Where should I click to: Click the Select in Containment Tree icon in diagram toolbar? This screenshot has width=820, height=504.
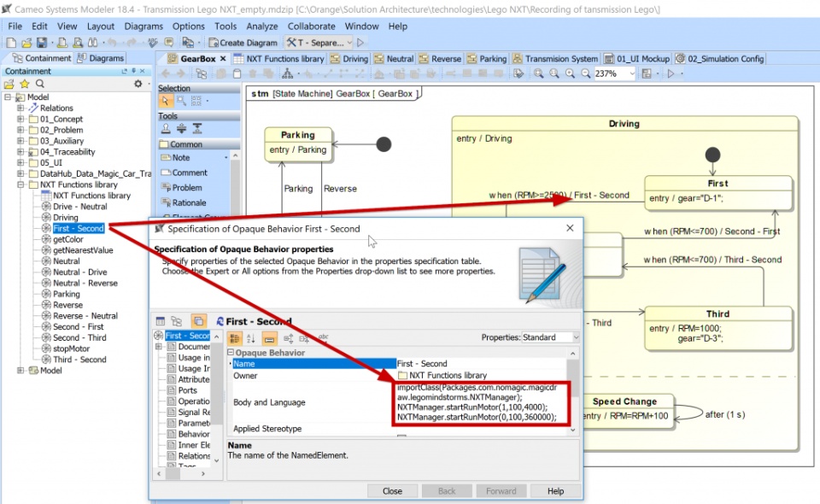(x=201, y=73)
